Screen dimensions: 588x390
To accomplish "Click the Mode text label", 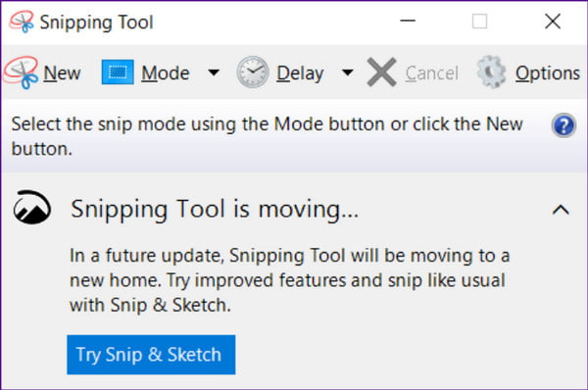I will [x=166, y=73].
